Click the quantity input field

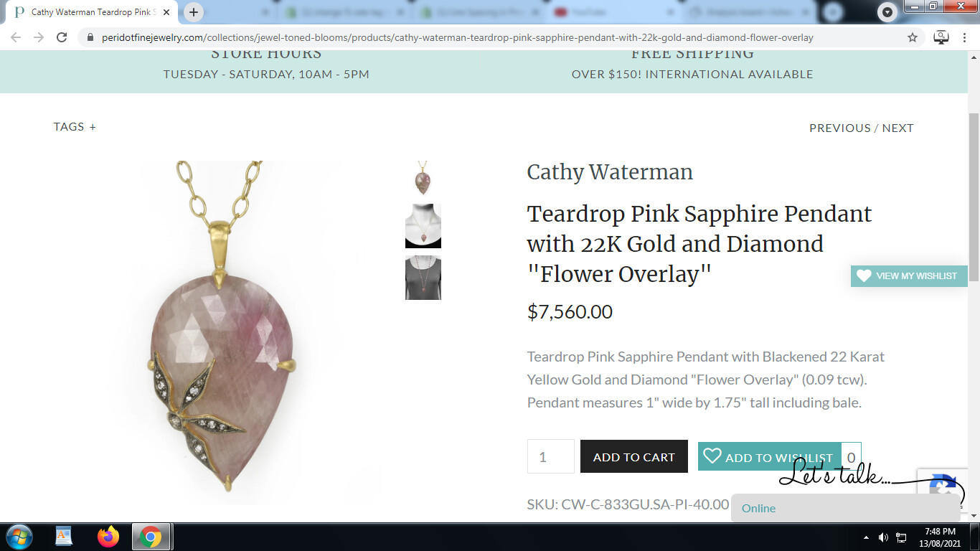click(551, 456)
